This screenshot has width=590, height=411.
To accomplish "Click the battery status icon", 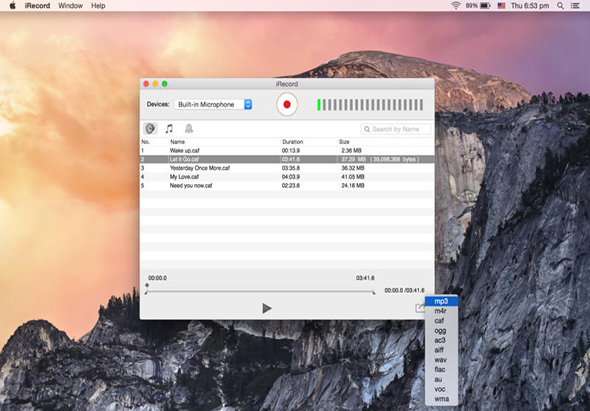I will (485, 6).
